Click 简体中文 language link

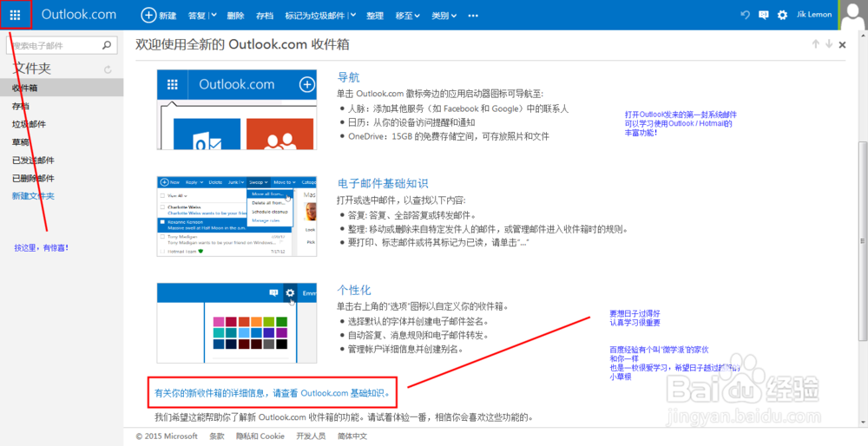pos(352,436)
